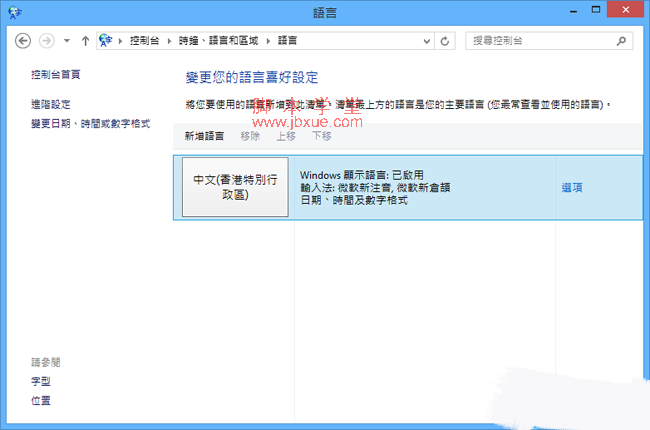Click the search magnifier icon

pyautogui.click(x=621, y=41)
